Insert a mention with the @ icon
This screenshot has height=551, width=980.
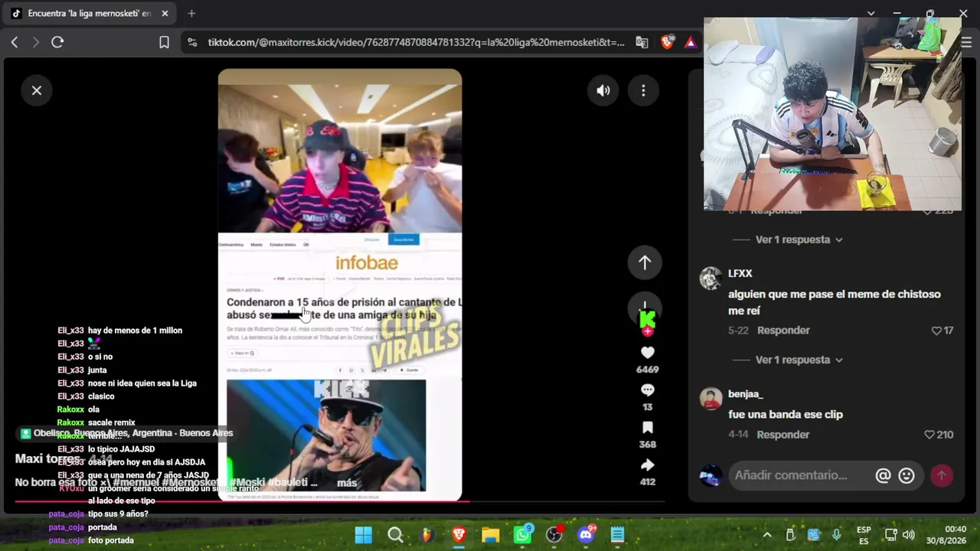tap(883, 475)
